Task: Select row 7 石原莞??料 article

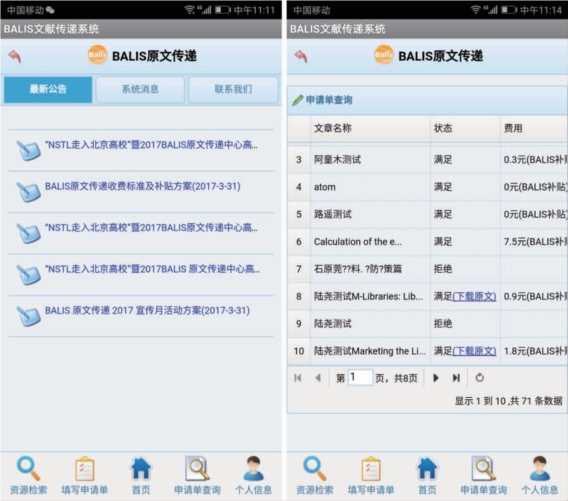Action: click(358, 269)
